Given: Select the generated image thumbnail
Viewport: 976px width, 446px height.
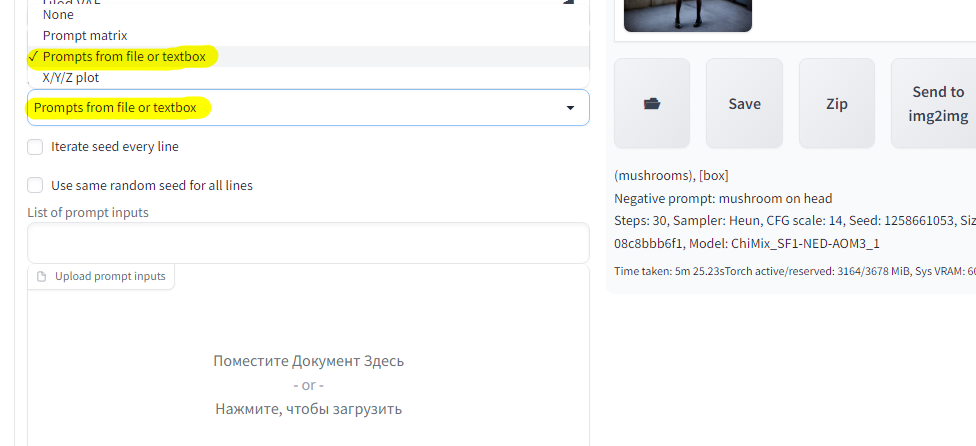Looking at the screenshot, I should click(x=688, y=16).
